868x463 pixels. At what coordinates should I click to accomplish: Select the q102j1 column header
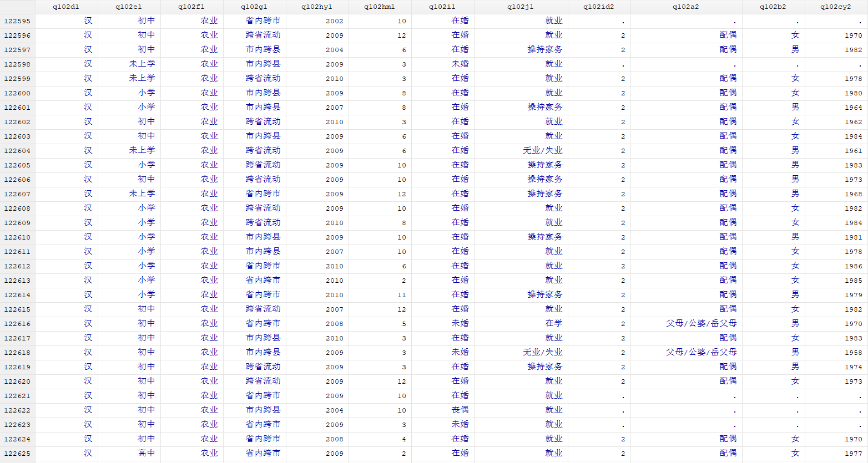521,7
